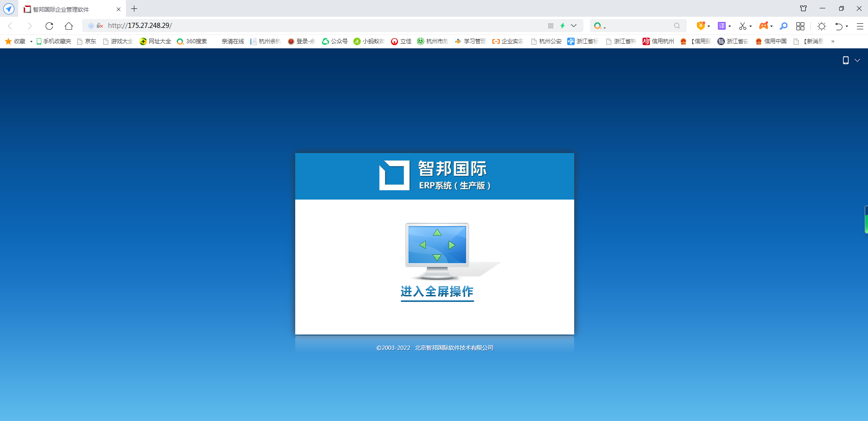Image resolution: width=868 pixels, height=421 pixels.
Task: Open the brightness theme settings icon
Action: [x=822, y=26]
